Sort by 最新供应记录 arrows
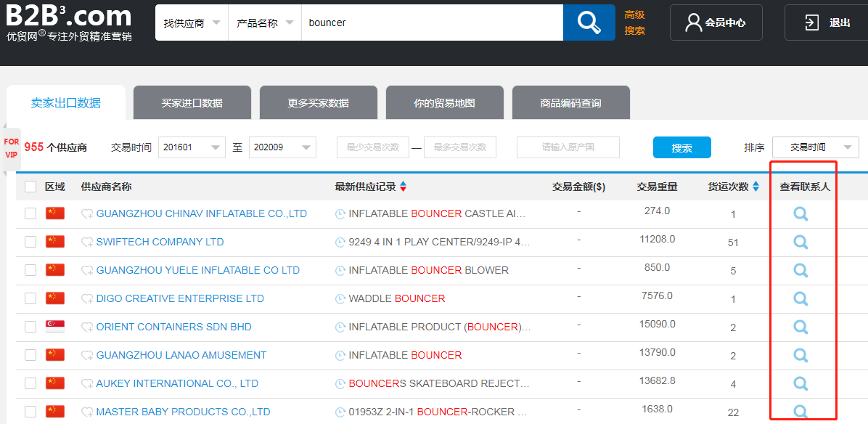Viewport: 868px width, 424px height. pyautogui.click(x=403, y=187)
